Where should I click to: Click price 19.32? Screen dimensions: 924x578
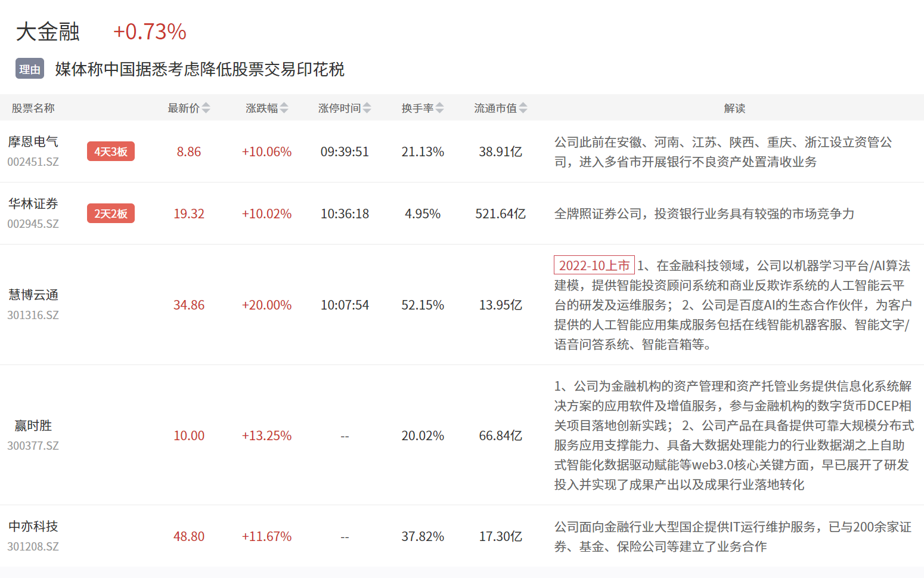click(189, 214)
